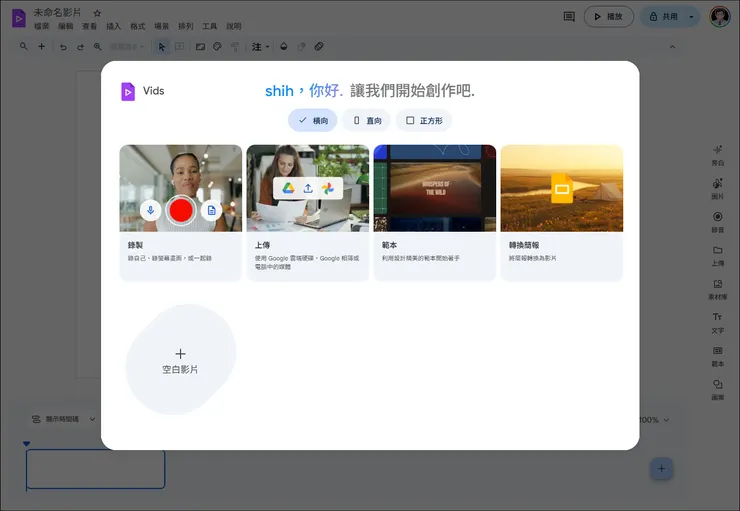Open the 場景 menu
This screenshot has height=511, width=740.
click(161, 26)
